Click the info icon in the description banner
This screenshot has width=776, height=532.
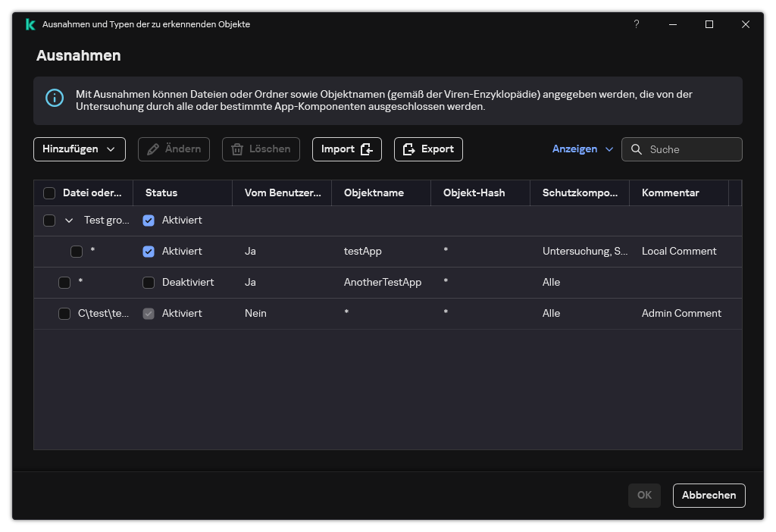pos(55,99)
